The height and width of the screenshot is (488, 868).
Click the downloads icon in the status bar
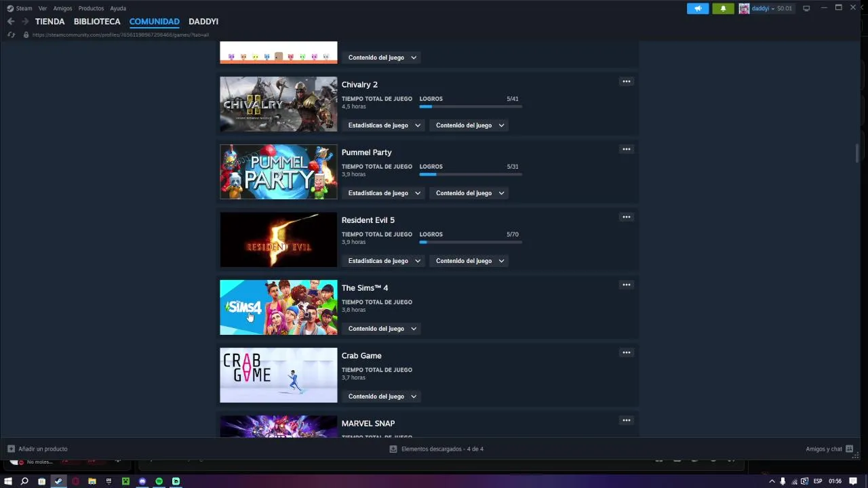393,449
